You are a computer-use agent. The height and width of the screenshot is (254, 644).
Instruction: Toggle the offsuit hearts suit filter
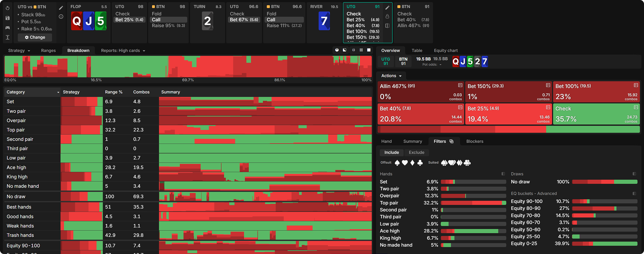point(405,163)
